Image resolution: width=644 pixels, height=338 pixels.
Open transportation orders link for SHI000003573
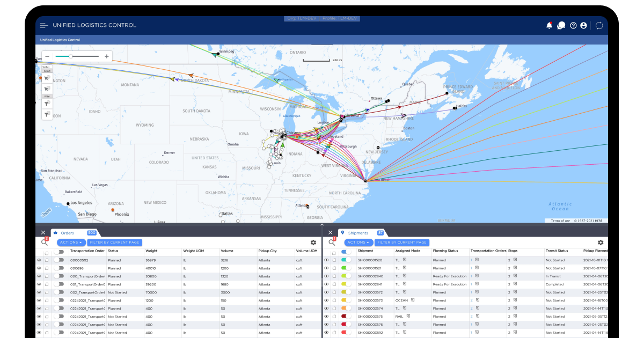[x=471, y=300]
